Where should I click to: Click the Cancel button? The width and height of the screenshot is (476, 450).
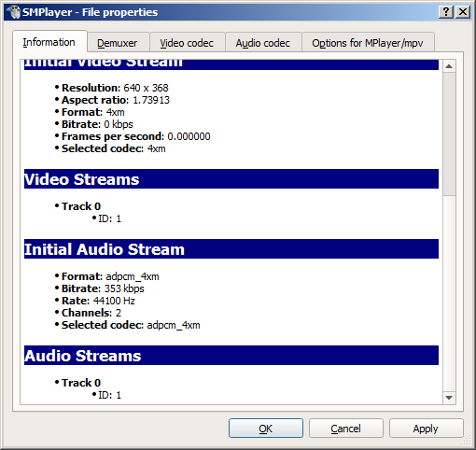345,429
